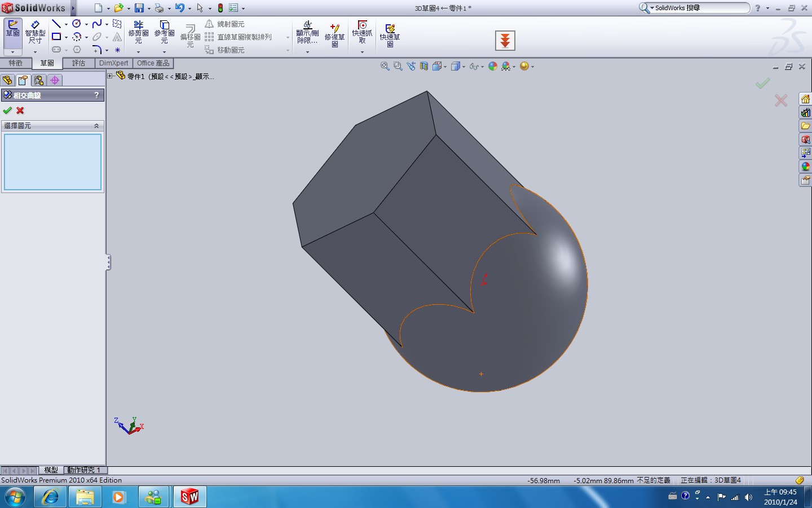Click the Options checklist icon
The width and height of the screenshot is (812, 508).
pyautogui.click(x=233, y=8)
